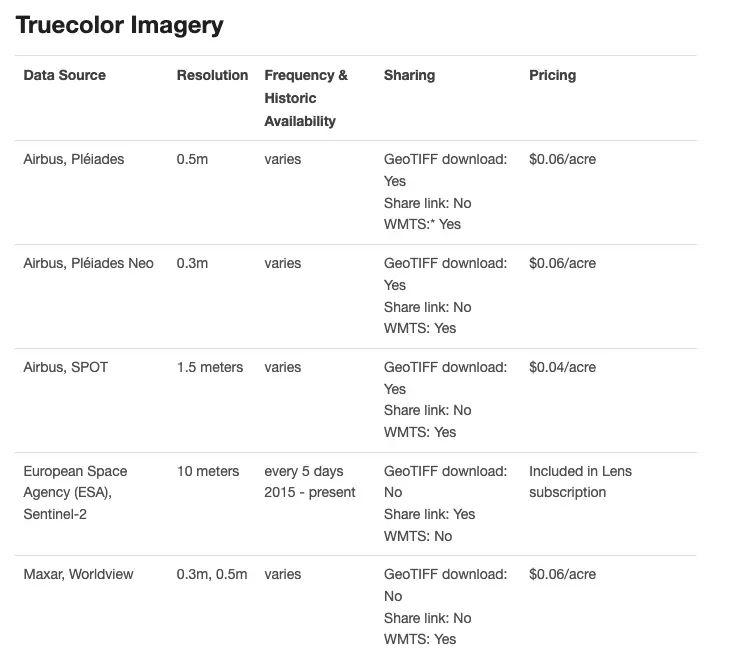732x656 pixels.
Task: Click the Sharing column header
Action: (x=409, y=75)
